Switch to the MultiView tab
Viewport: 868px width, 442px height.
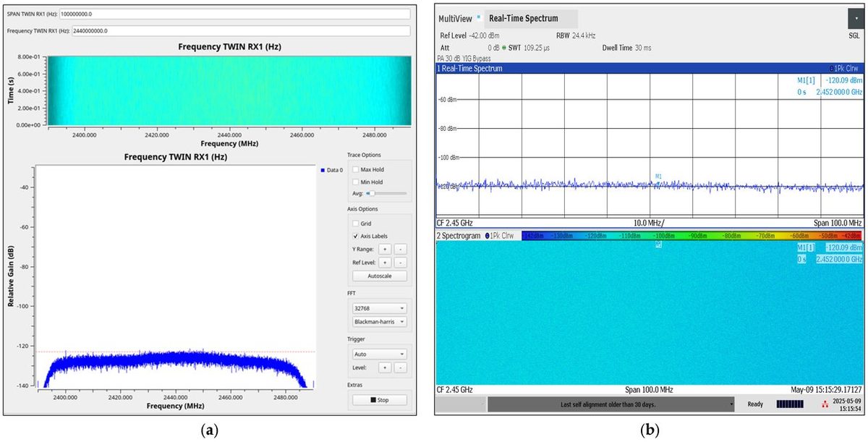454,18
